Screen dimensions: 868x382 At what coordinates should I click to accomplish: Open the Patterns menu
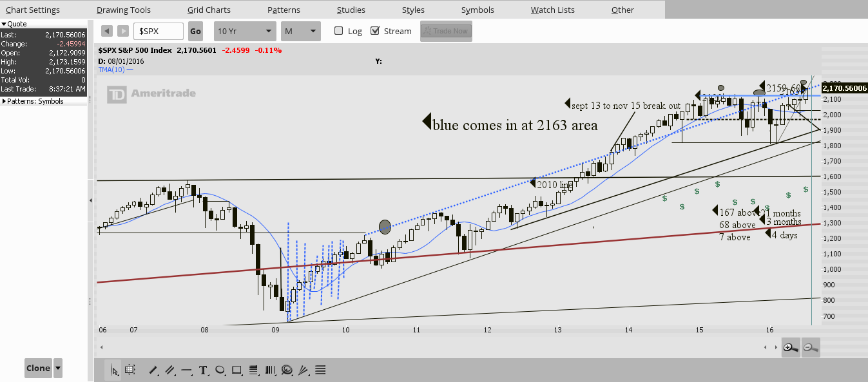pos(284,10)
